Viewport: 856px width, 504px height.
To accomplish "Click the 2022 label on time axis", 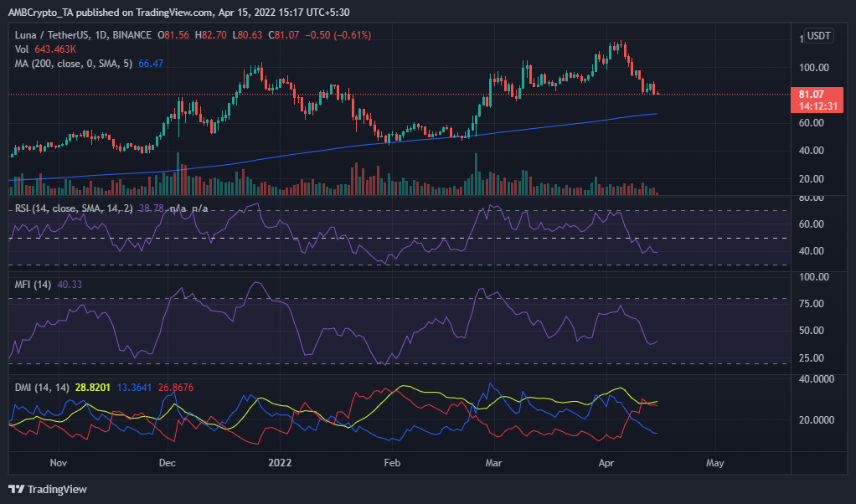I will (278, 461).
